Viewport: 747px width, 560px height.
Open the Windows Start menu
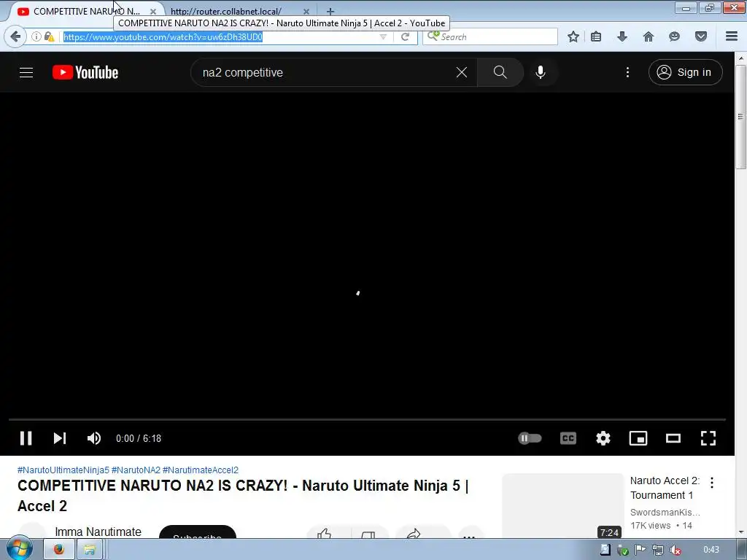click(x=20, y=549)
